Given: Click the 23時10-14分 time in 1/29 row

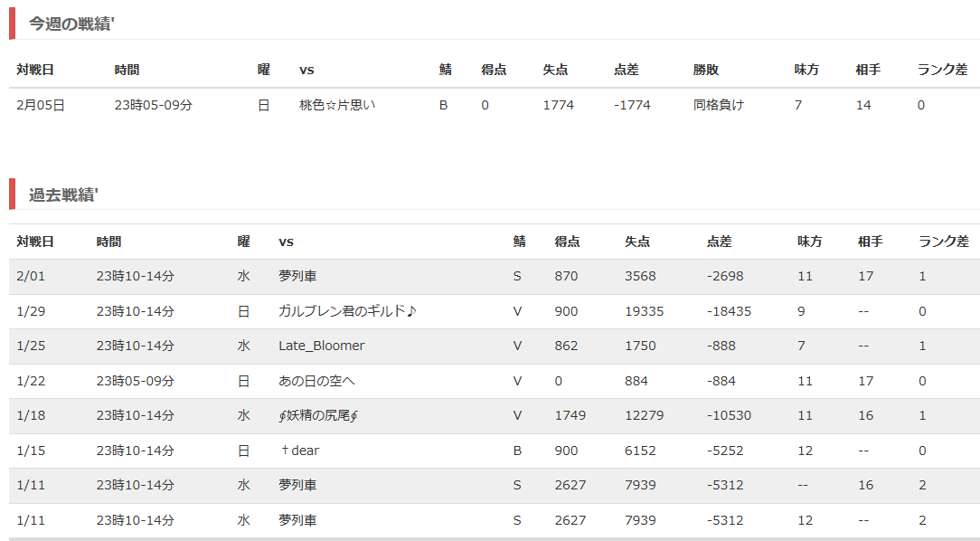Looking at the screenshot, I should [135, 311].
